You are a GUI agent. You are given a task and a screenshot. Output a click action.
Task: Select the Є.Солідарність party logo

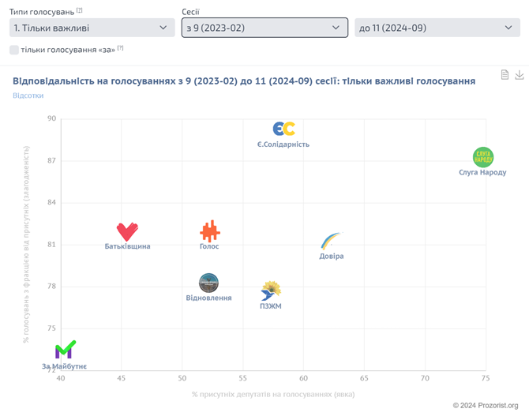click(283, 129)
